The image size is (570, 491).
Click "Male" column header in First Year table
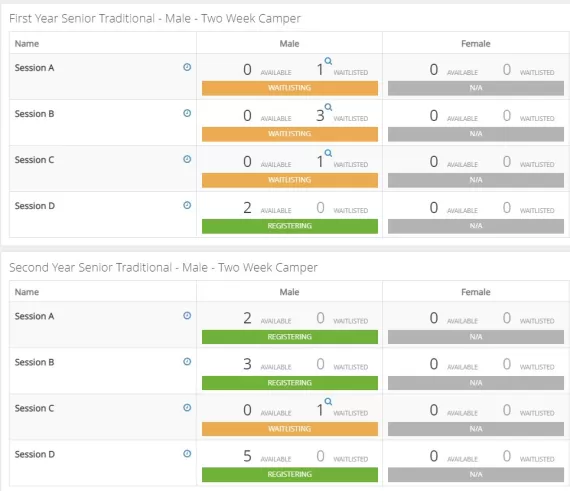click(x=289, y=44)
